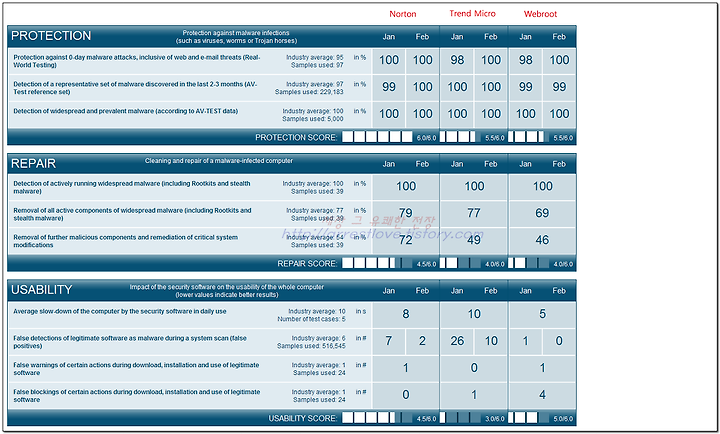Select the 3.0/6.0 usability score value
This screenshot has height=434, width=720.
495,419
